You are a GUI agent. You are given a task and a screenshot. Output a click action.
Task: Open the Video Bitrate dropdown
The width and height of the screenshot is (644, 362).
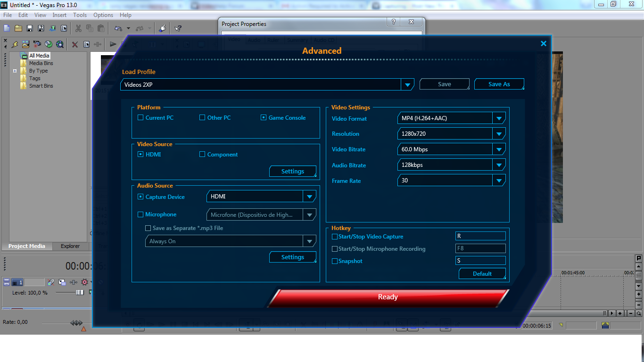coord(452,149)
